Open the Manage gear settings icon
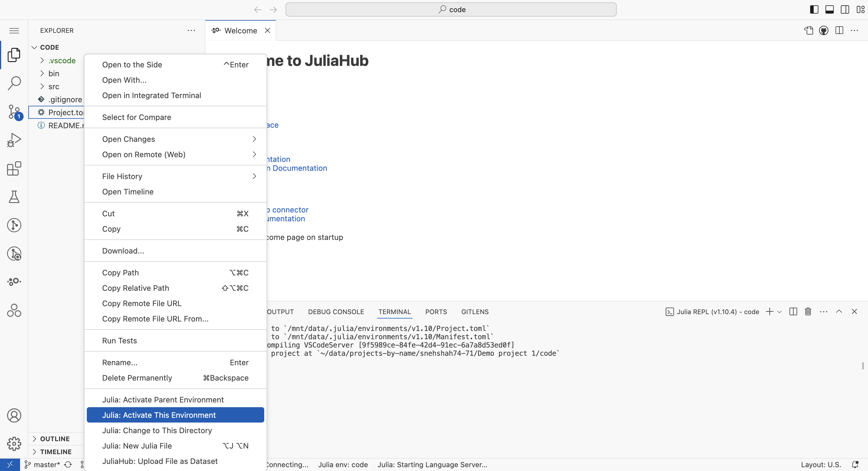 point(14,444)
